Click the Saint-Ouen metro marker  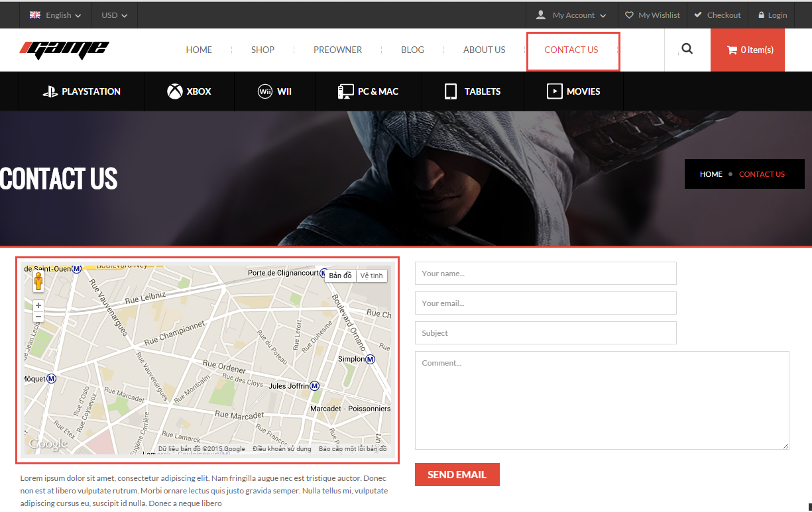pos(77,268)
